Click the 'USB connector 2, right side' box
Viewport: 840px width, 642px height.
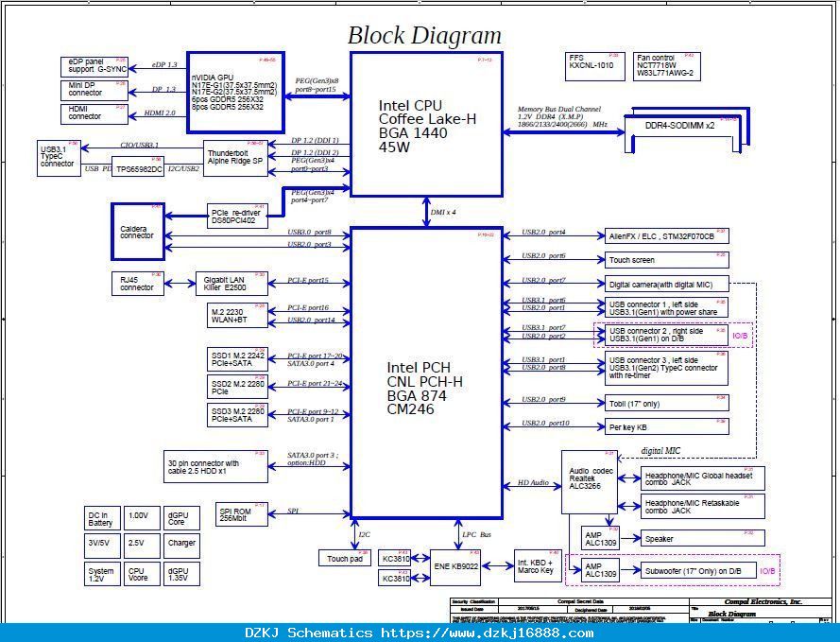tap(666, 335)
